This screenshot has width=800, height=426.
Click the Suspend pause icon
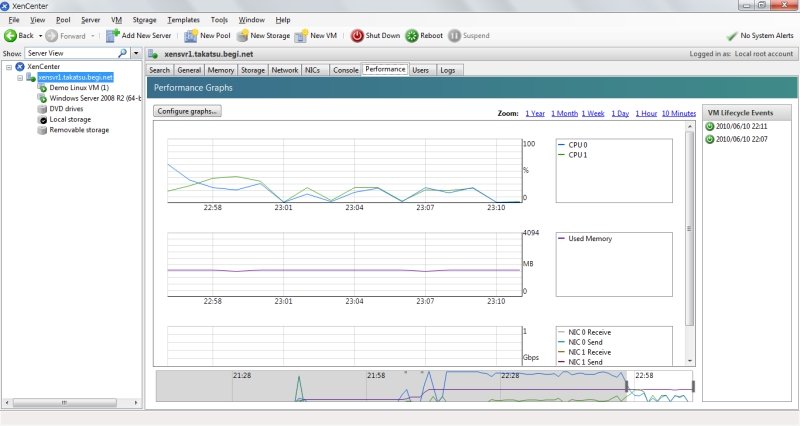(x=454, y=36)
